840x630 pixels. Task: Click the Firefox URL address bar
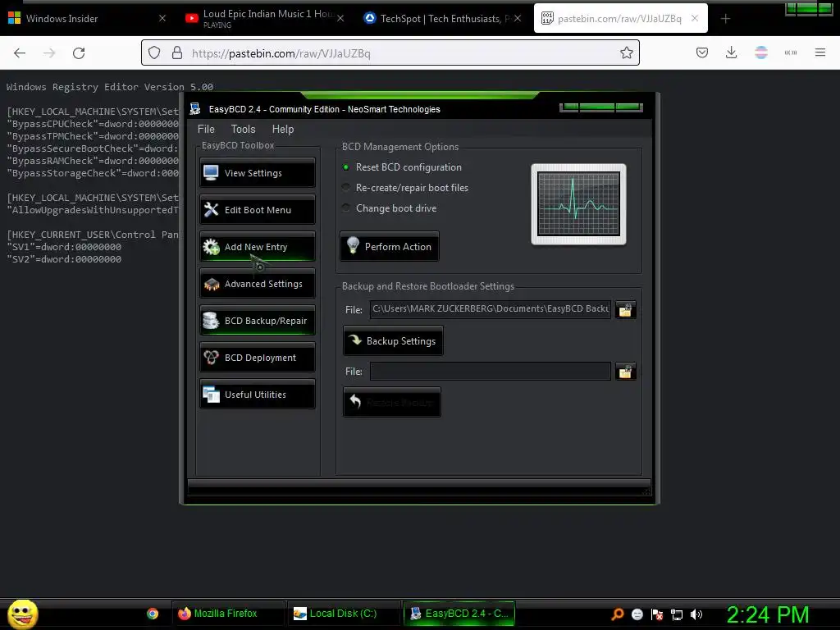390,52
